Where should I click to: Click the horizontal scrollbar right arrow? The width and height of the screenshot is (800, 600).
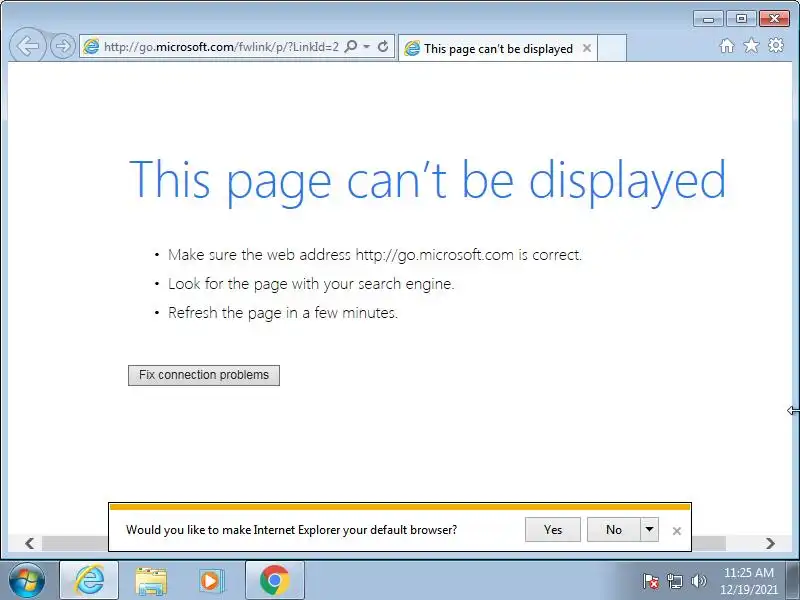point(770,543)
